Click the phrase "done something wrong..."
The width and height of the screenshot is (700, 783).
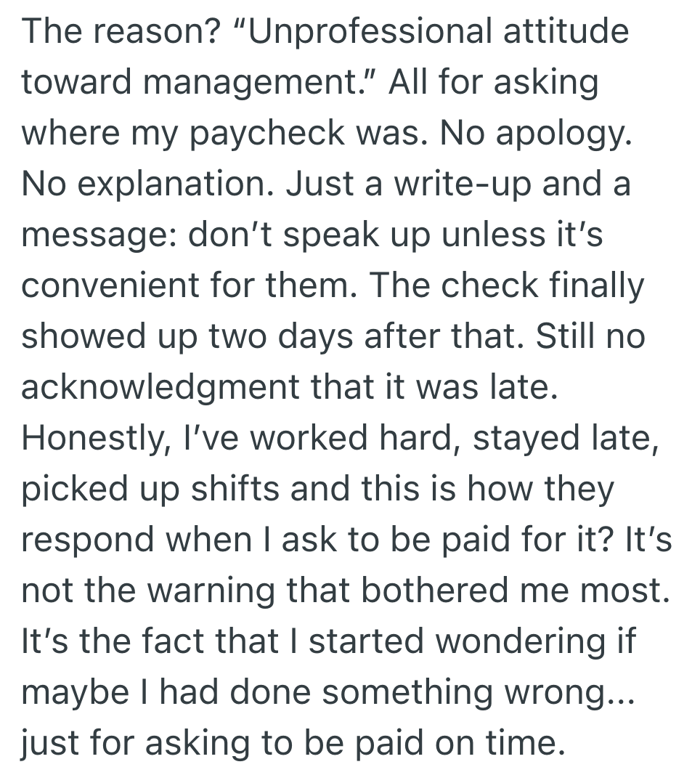tap(432, 693)
